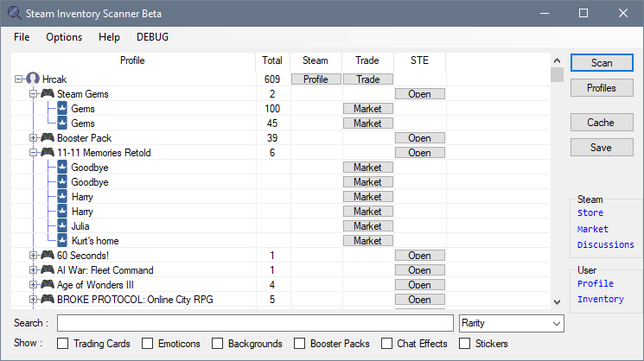Expand the AI War: Fleet Command node
Screen dimensions: 644x361
(33, 270)
